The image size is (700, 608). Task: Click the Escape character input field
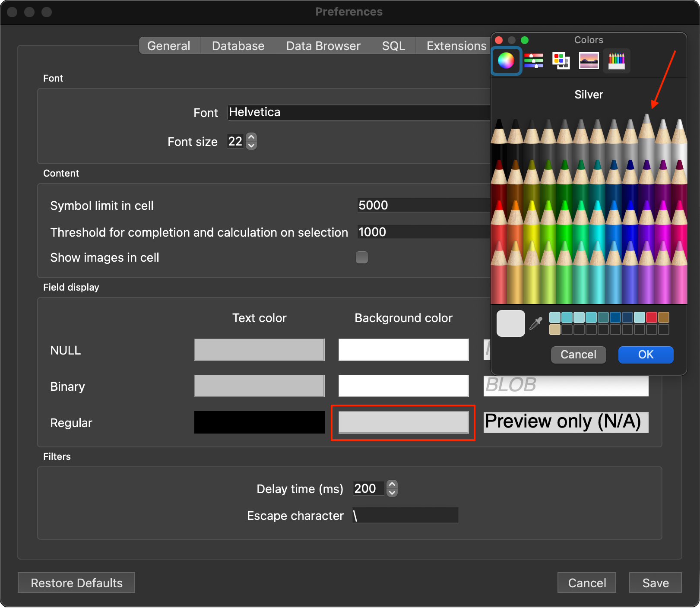(x=405, y=515)
